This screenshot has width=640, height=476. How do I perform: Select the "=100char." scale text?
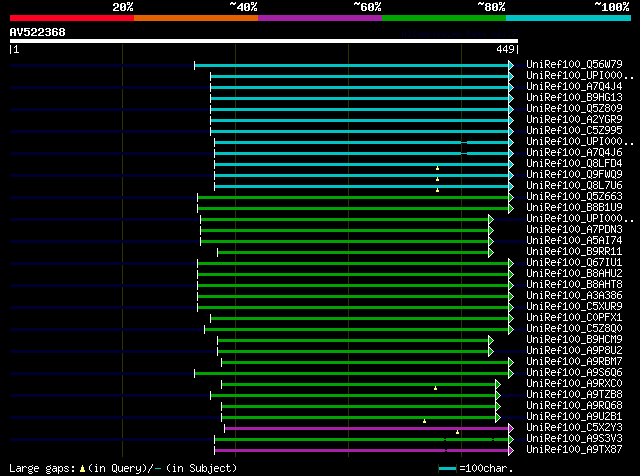[486, 468]
